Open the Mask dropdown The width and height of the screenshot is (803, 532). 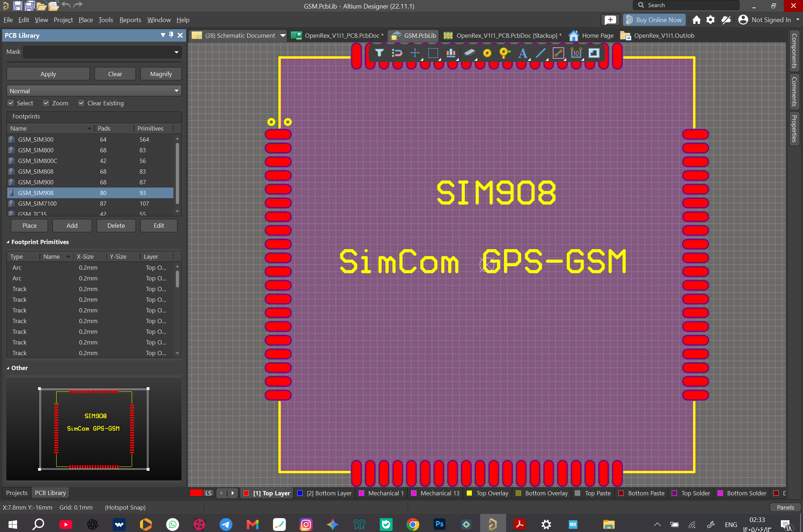176,52
